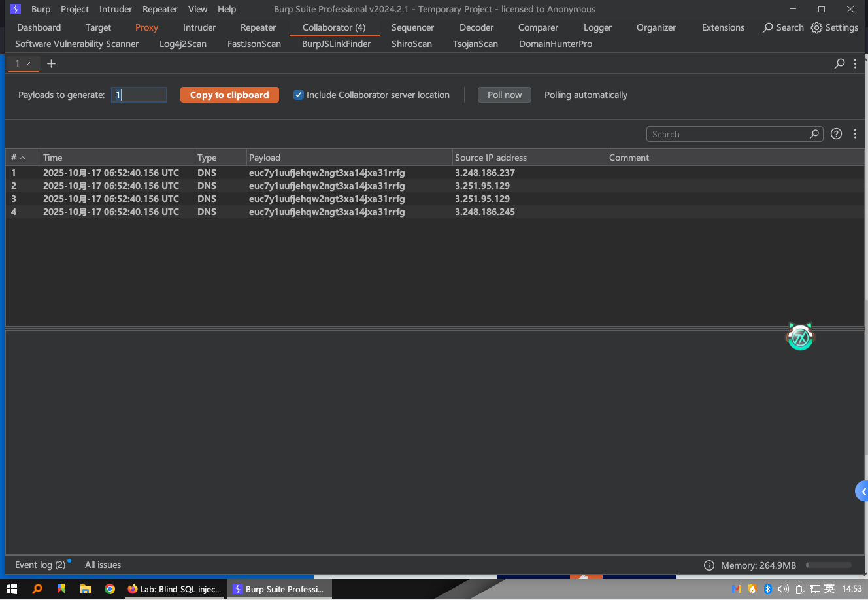Switch to Firefox Lab: Blind SQL injection window
Viewport: 868px width, 600px height.
[174, 589]
